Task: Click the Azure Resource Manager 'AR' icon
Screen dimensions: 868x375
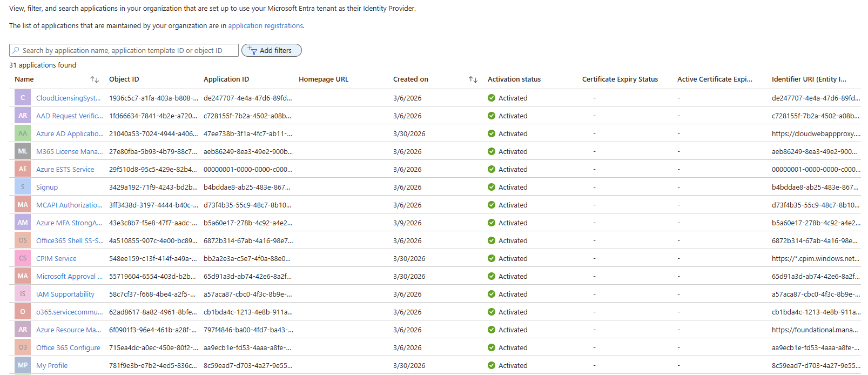Action: click(x=23, y=330)
